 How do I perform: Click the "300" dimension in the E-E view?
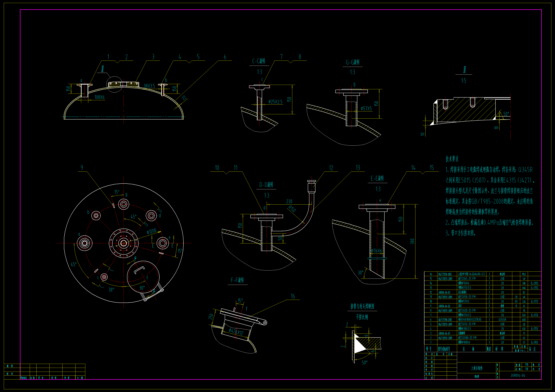pyautogui.click(x=412, y=241)
